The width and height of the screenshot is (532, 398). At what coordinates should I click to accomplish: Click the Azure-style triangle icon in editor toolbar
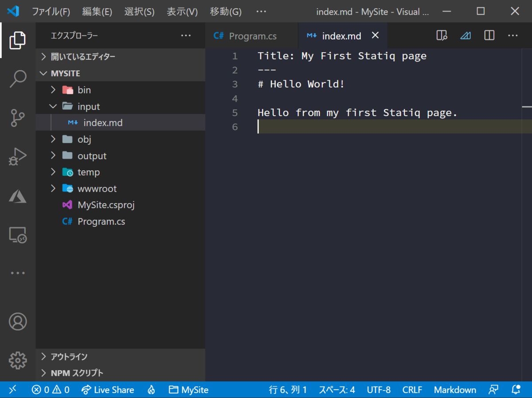(x=465, y=35)
